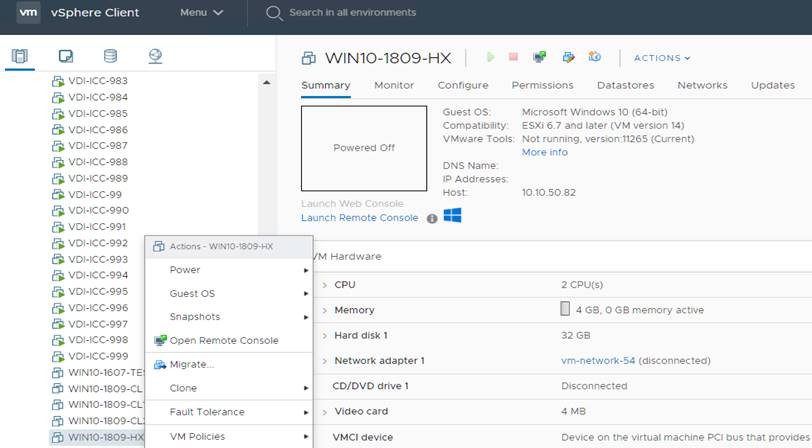Expand the CPU hardware row
Screen dimensions: 812x448
(325, 285)
